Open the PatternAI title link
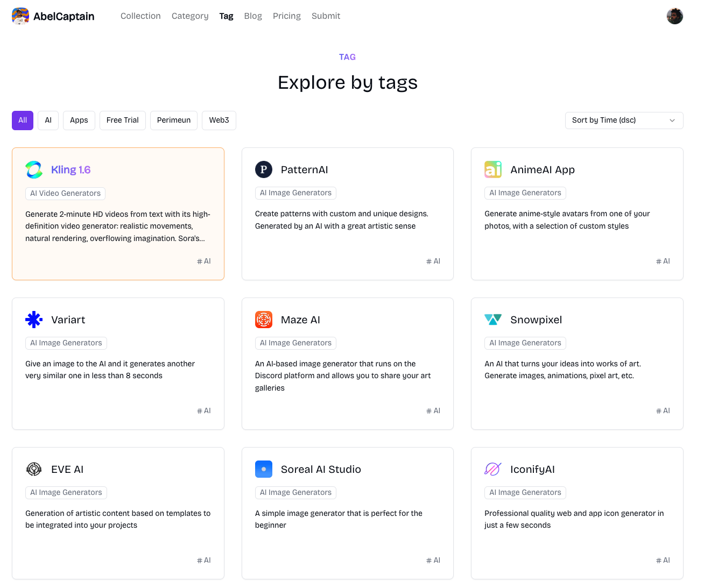Screen dimensions: 704x588 tap(304, 169)
